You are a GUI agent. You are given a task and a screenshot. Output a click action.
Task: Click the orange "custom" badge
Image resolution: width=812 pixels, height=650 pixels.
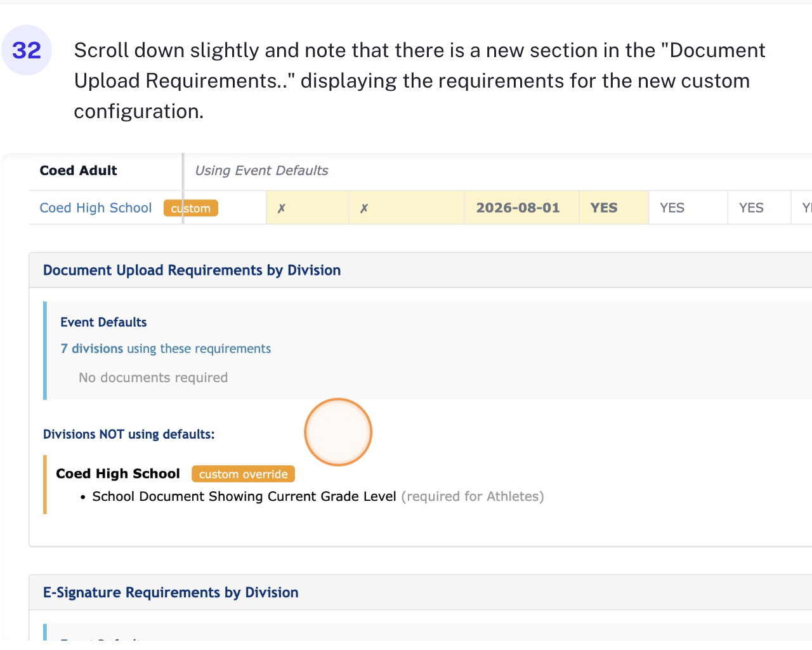point(191,208)
